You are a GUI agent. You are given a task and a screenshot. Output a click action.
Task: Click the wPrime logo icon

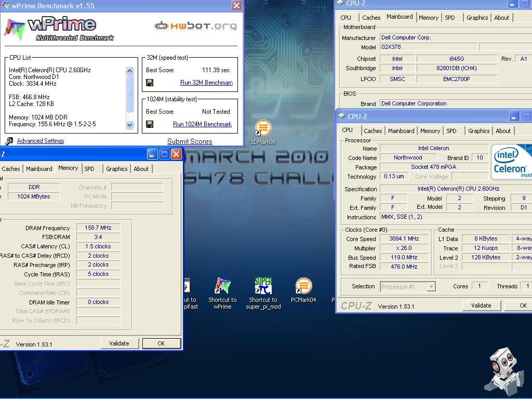point(15,29)
